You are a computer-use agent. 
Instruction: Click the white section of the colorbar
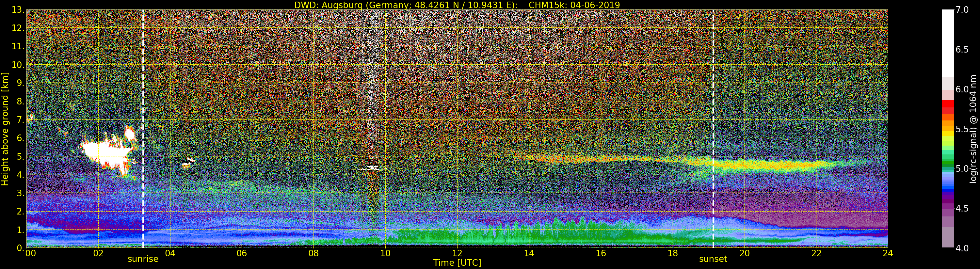[x=948, y=43]
